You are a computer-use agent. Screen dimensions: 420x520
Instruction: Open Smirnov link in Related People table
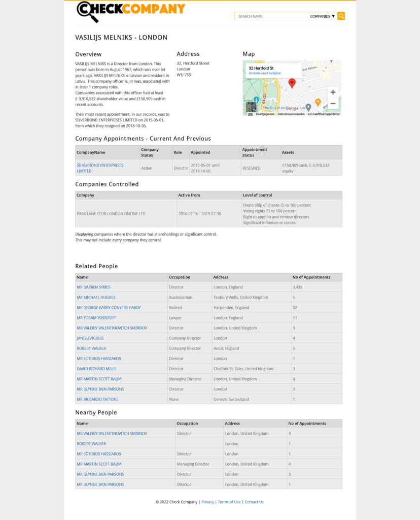[x=112, y=328]
